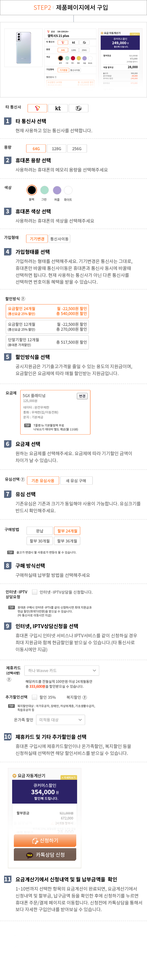147x980 pixels.
Task: Open help icon beside 유심선택
Action: click(22, 479)
